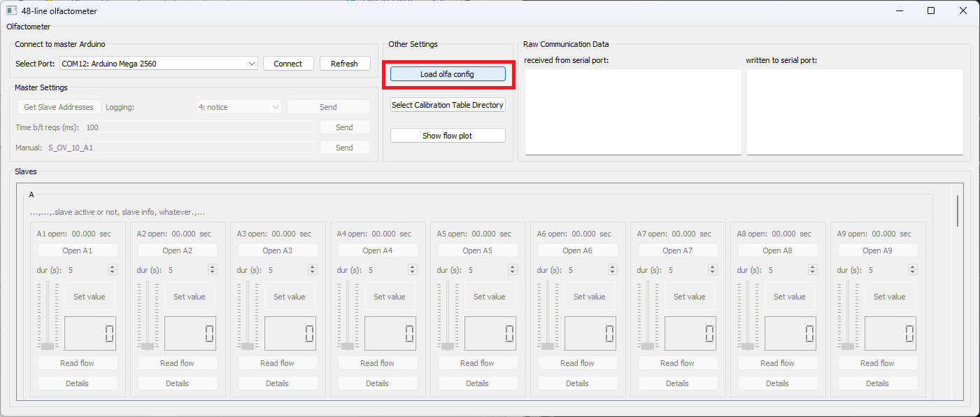Image resolution: width=980 pixels, height=417 pixels.
Task: Click the app icon in the title bar
Action: tap(11, 10)
